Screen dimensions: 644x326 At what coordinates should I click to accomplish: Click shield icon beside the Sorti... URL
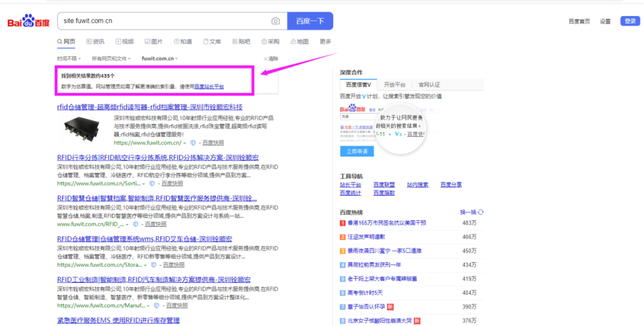[151, 183]
